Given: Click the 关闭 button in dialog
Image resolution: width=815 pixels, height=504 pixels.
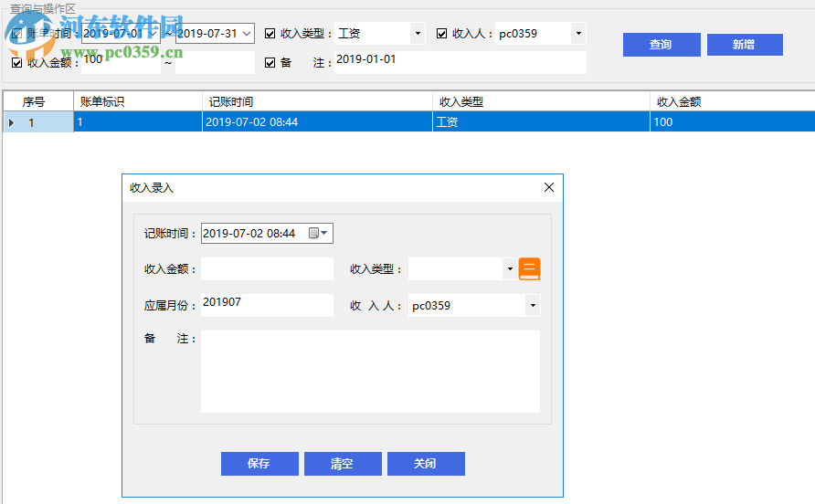Looking at the screenshot, I should [x=426, y=464].
